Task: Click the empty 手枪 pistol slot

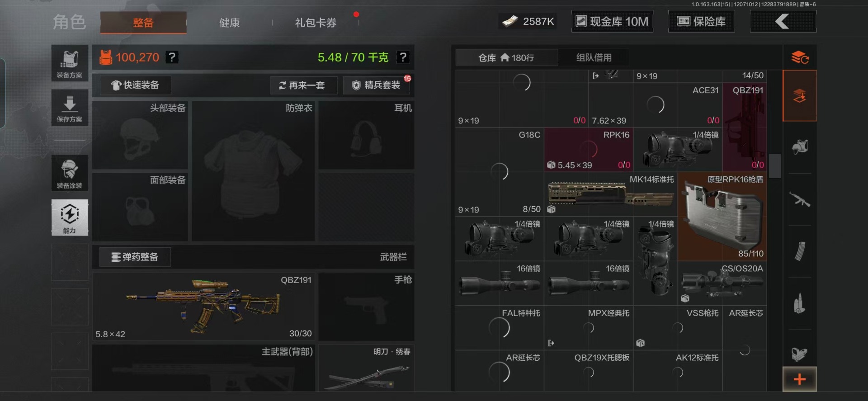Action: (x=366, y=306)
